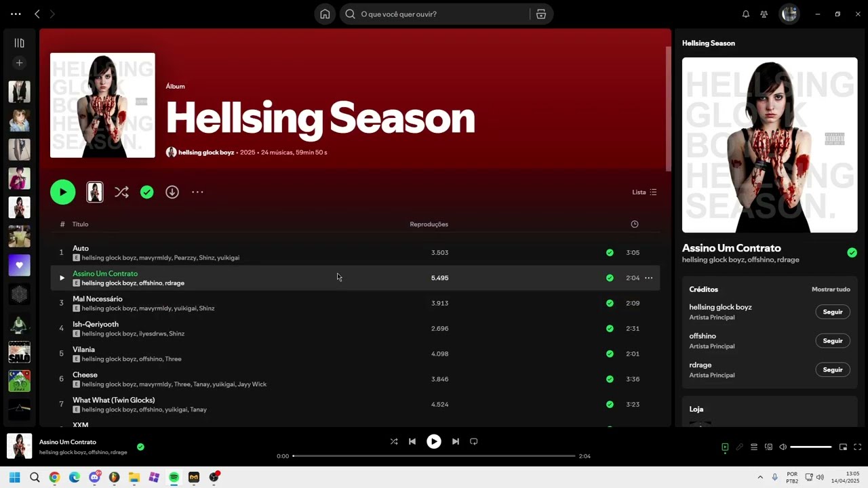The width and height of the screenshot is (868, 488).
Task: Open Liked Songs heart playlist in sidebar
Action: click(x=19, y=265)
